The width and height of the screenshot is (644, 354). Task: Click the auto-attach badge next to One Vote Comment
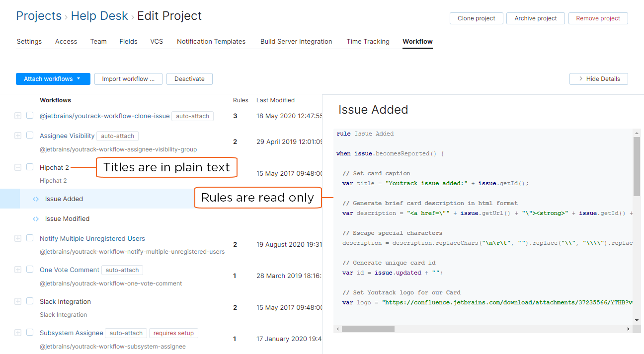point(122,270)
